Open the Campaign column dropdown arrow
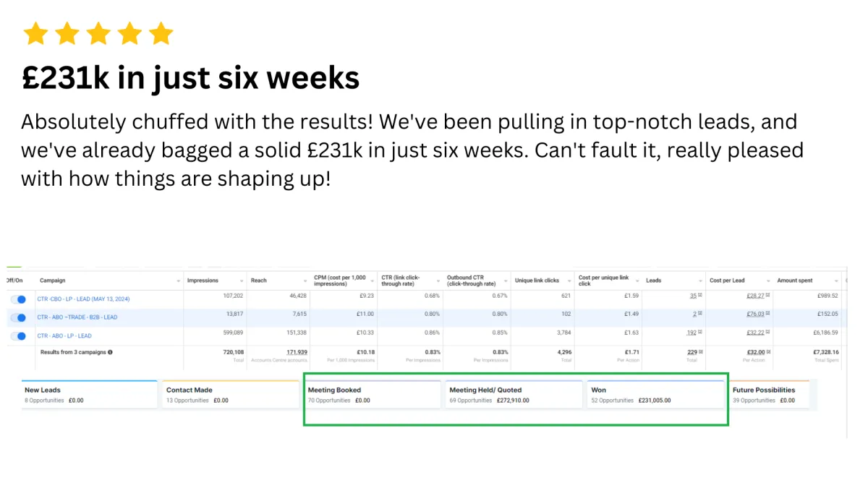Image resolution: width=868 pixels, height=488 pixels. pyautogui.click(x=179, y=281)
